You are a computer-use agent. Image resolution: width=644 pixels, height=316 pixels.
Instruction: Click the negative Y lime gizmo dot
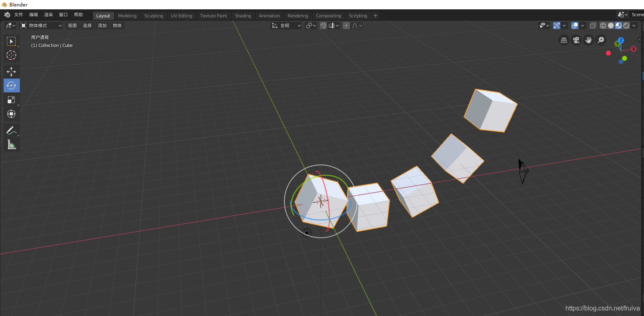pos(625,58)
